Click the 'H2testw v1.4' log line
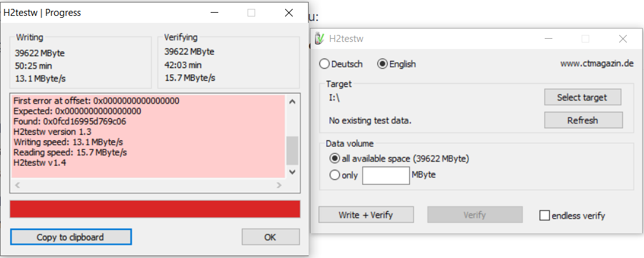Screen dimensions: 644x258 39,163
